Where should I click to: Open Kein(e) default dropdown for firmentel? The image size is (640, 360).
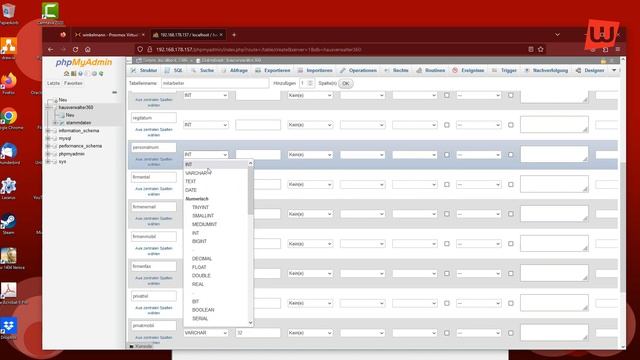310,184
